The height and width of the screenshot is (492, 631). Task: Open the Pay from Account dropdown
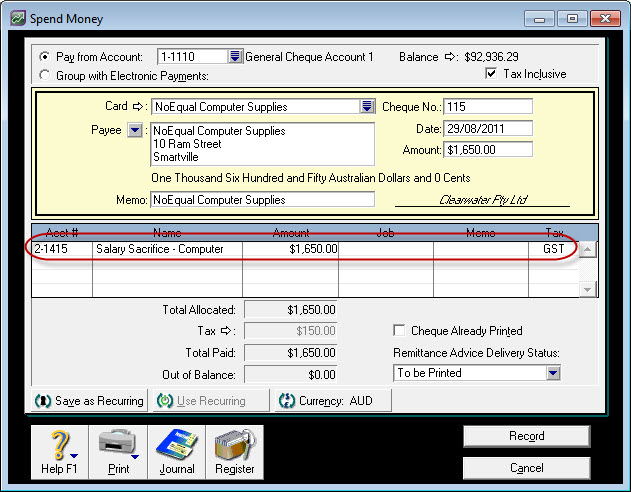coord(235,57)
